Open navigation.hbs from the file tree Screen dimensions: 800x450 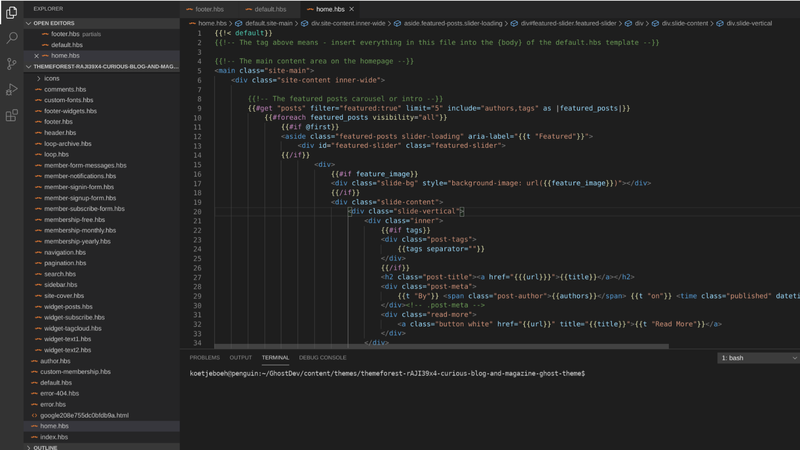pos(65,253)
